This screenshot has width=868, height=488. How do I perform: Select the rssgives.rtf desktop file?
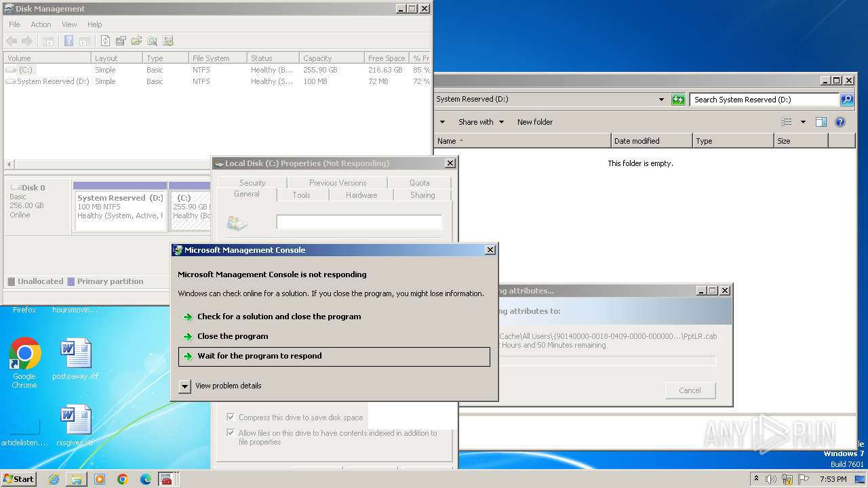click(x=75, y=426)
